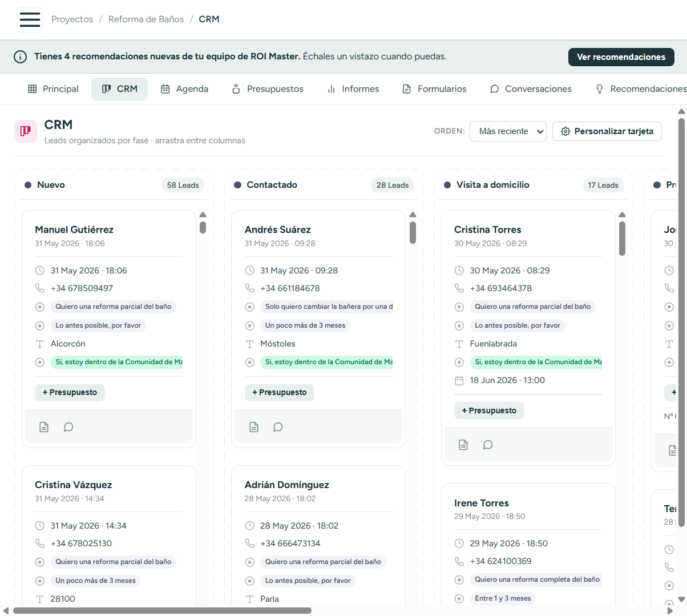This screenshot has height=616, width=687.
Task: Click clock icon on Manuel Gutiérrez card
Action: click(40, 271)
